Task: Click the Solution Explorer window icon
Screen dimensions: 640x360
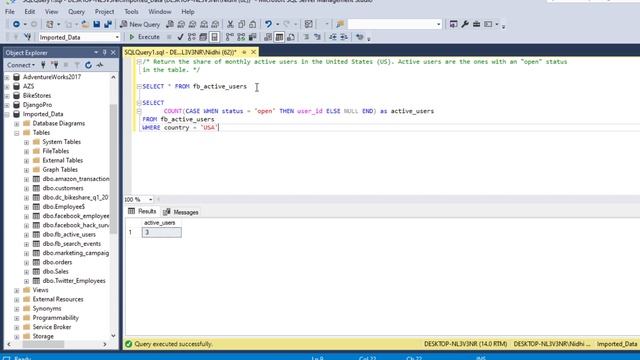Action: (x=453, y=24)
